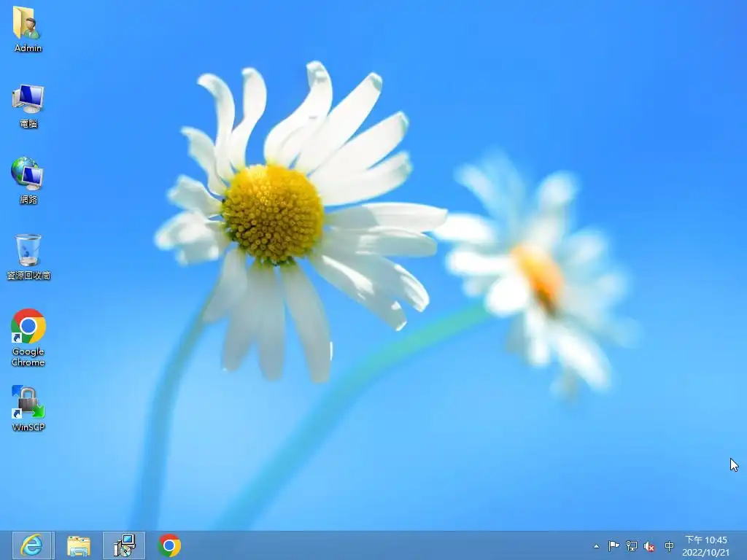Launch Chrome from the taskbar
The width and height of the screenshot is (747, 560).
pos(169,545)
